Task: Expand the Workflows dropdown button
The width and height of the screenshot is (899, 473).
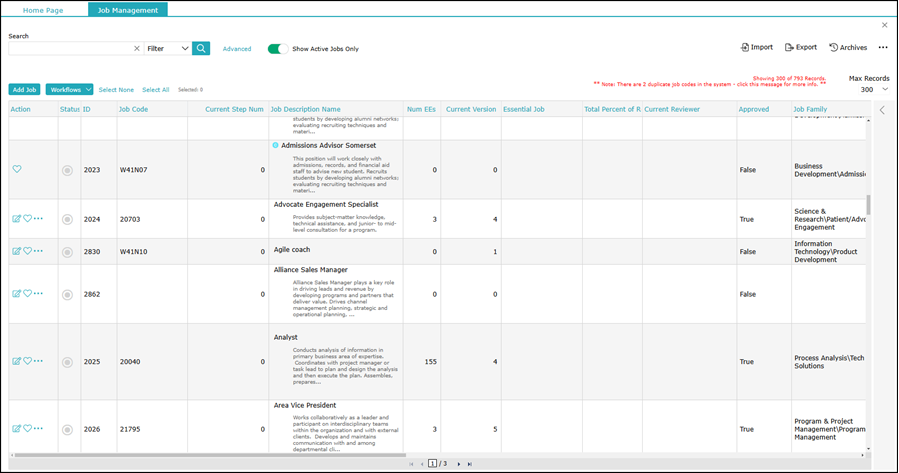Action: [69, 89]
